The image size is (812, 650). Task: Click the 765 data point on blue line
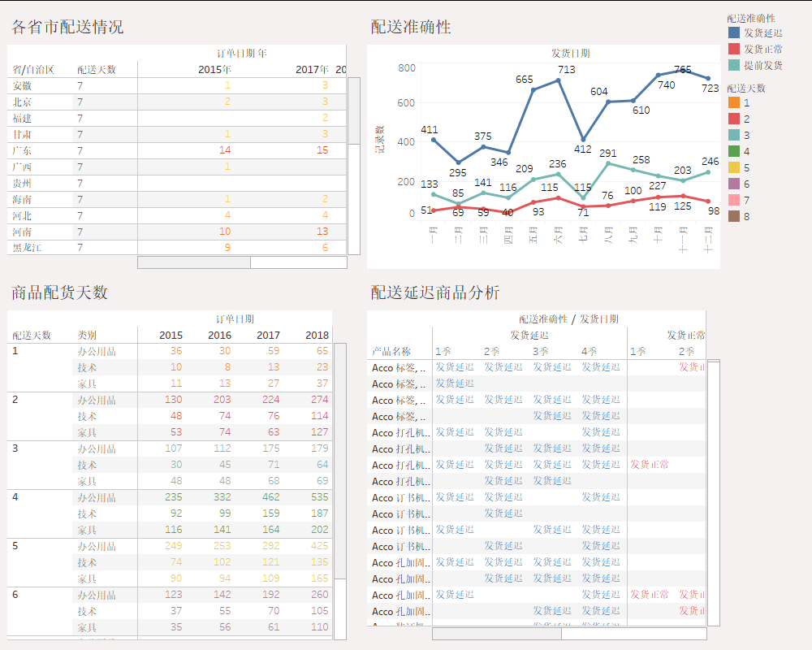[683, 70]
